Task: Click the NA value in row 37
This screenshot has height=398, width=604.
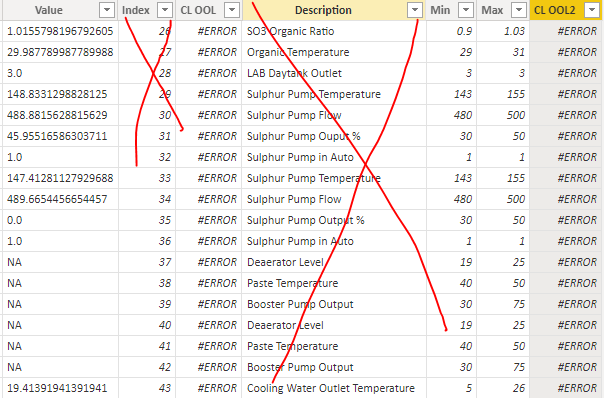Action: point(14,262)
